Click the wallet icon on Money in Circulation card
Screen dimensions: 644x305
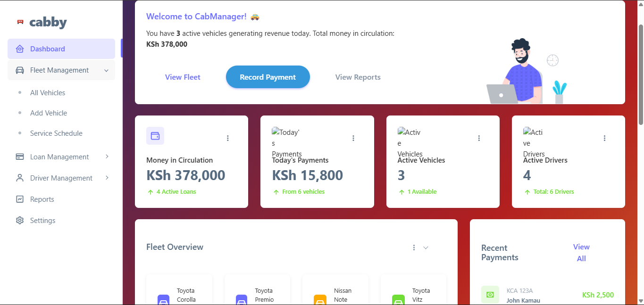(155, 135)
